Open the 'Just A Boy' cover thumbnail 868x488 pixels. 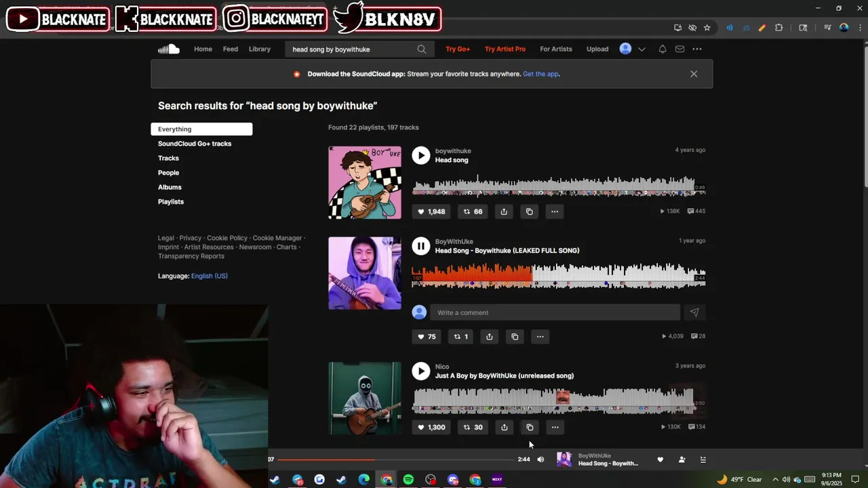click(365, 398)
